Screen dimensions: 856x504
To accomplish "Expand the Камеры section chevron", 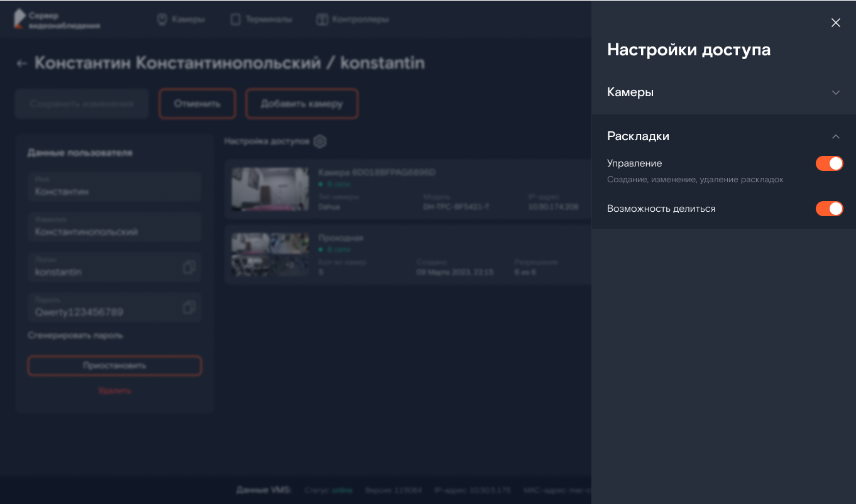I will tap(836, 92).
